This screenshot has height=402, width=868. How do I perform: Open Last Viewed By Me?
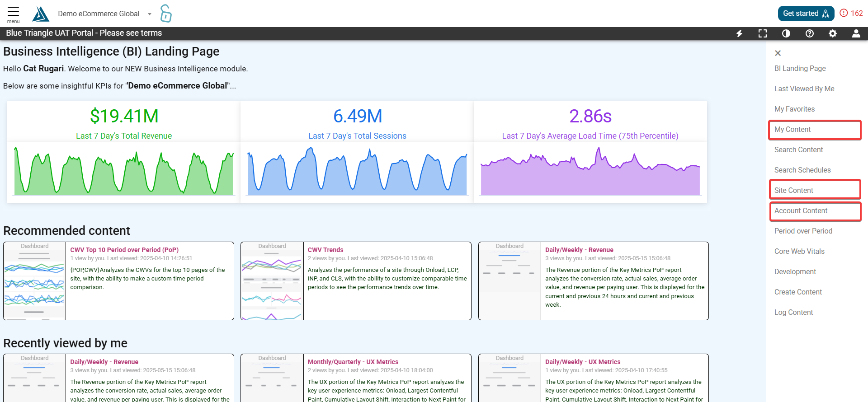pos(804,89)
